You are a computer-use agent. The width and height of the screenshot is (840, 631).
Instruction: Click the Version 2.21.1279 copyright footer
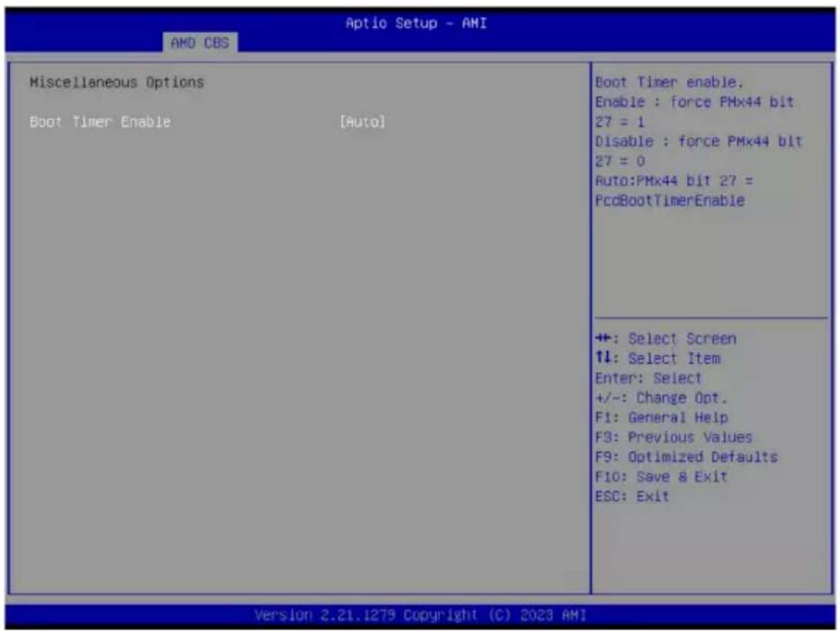click(421, 615)
